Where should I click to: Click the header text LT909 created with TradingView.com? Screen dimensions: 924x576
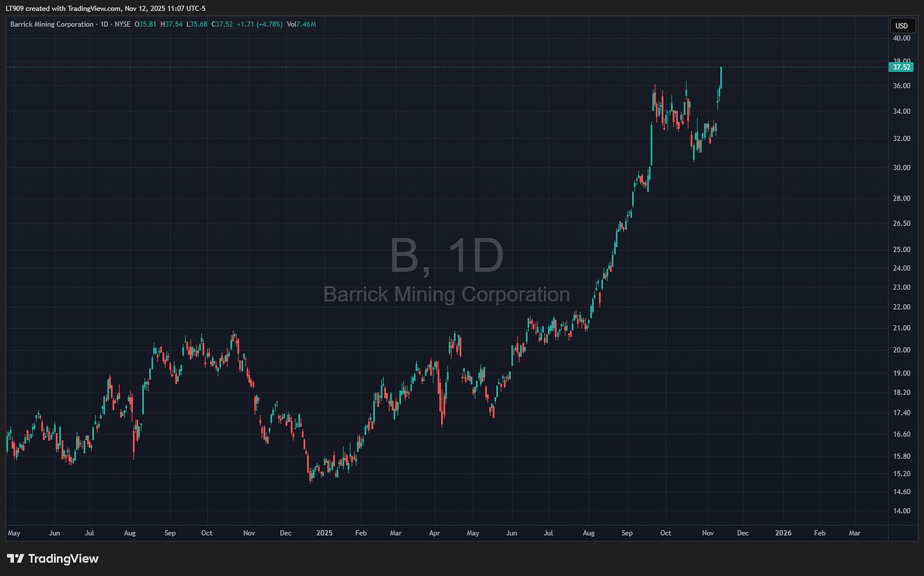pos(62,8)
